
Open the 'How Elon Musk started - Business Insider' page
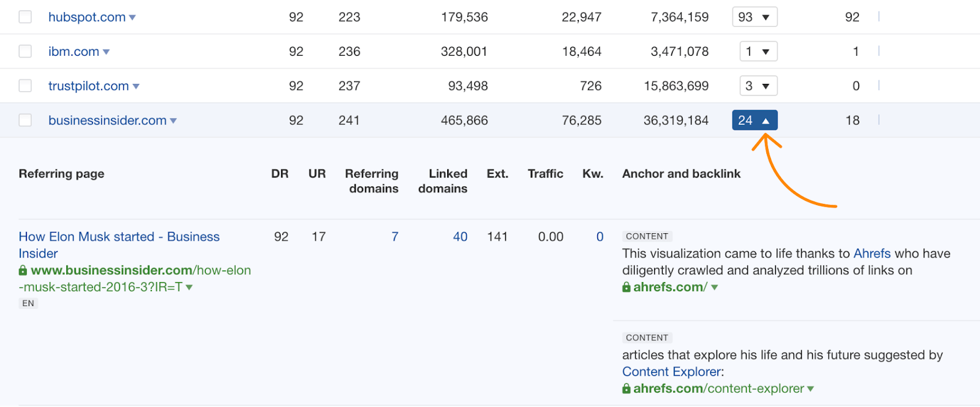point(119,245)
